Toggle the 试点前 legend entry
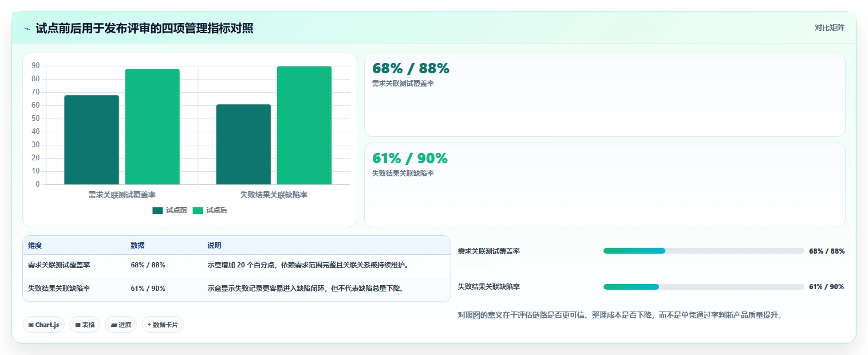The height and width of the screenshot is (355, 868). coord(169,210)
